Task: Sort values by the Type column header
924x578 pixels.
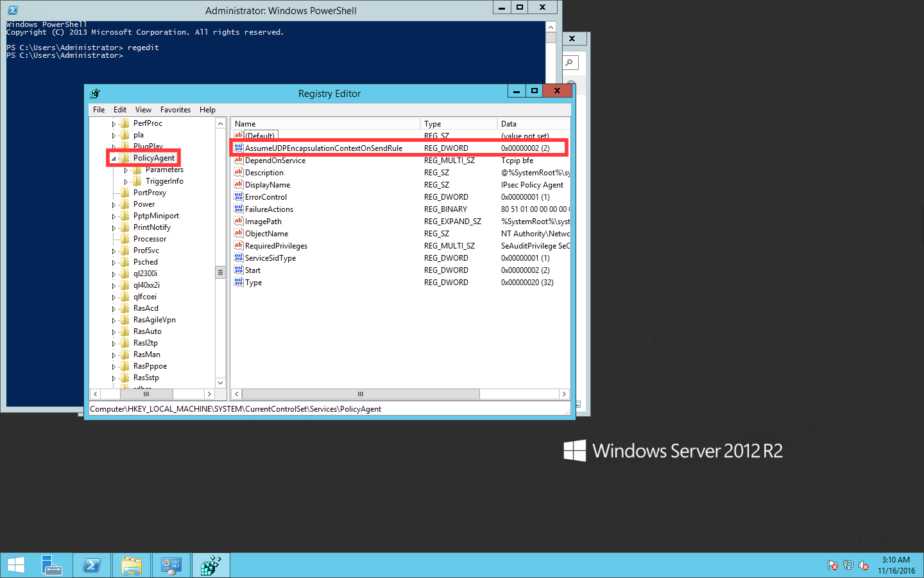Action: [x=459, y=124]
